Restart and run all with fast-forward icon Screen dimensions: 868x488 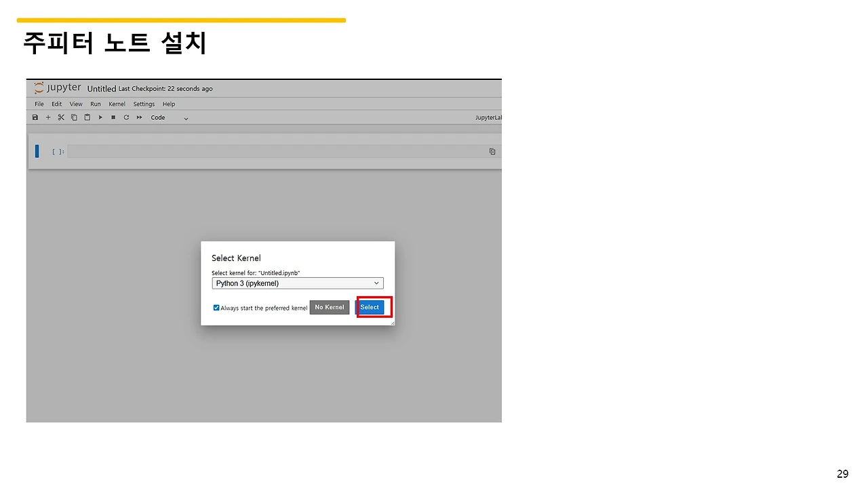[140, 117]
